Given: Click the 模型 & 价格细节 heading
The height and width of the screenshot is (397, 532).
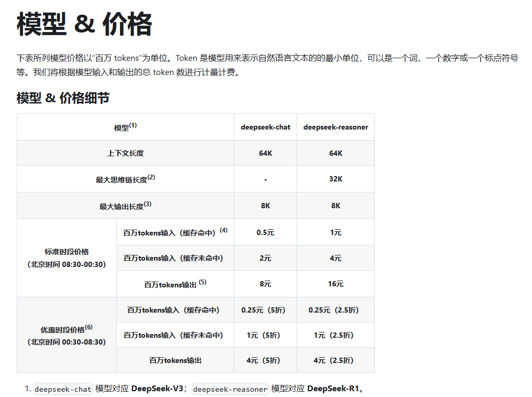Looking at the screenshot, I should 63,98.
